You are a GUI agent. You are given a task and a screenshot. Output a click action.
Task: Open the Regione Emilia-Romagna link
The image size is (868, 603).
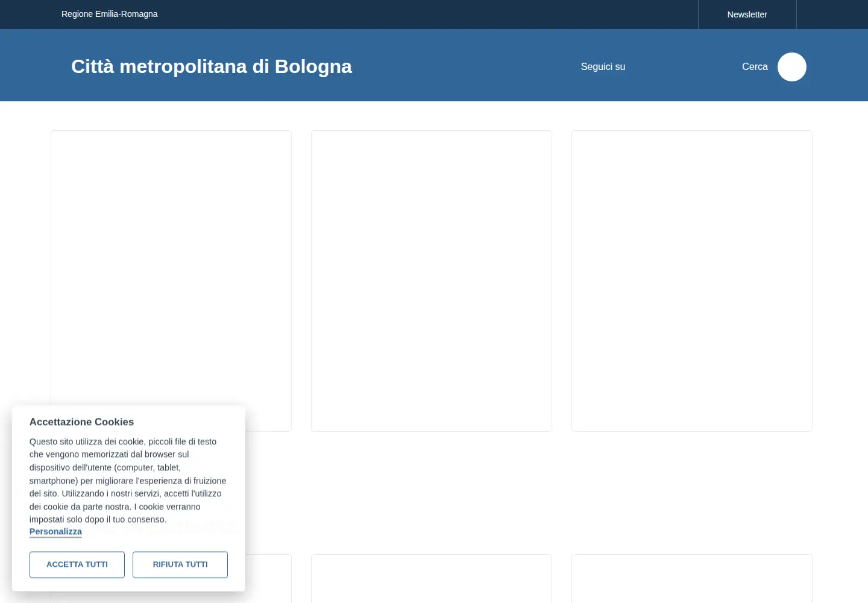pyautogui.click(x=109, y=14)
